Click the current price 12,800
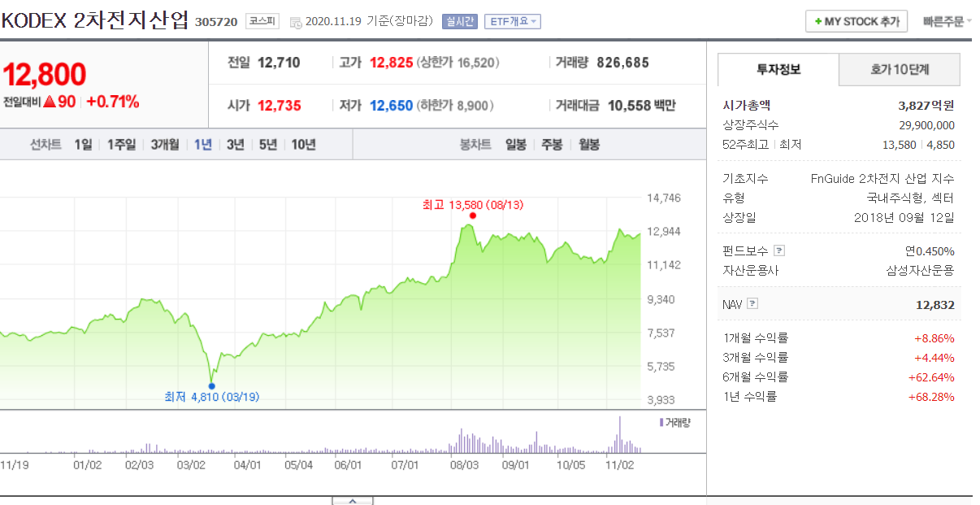The height and width of the screenshot is (505, 980). (44, 74)
